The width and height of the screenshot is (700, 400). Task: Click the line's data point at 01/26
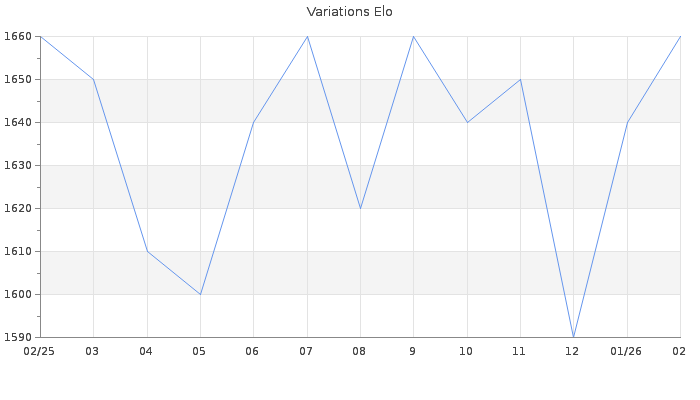tap(627, 122)
